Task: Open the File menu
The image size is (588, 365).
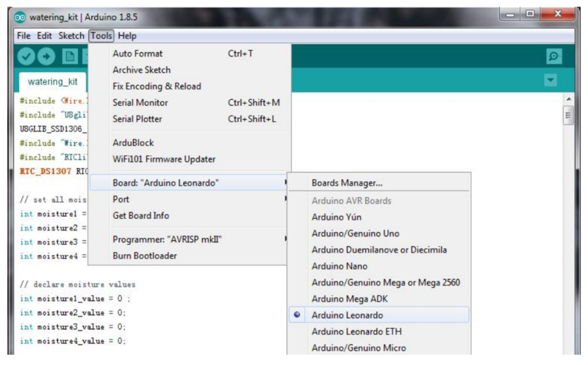Action: pyautogui.click(x=24, y=36)
